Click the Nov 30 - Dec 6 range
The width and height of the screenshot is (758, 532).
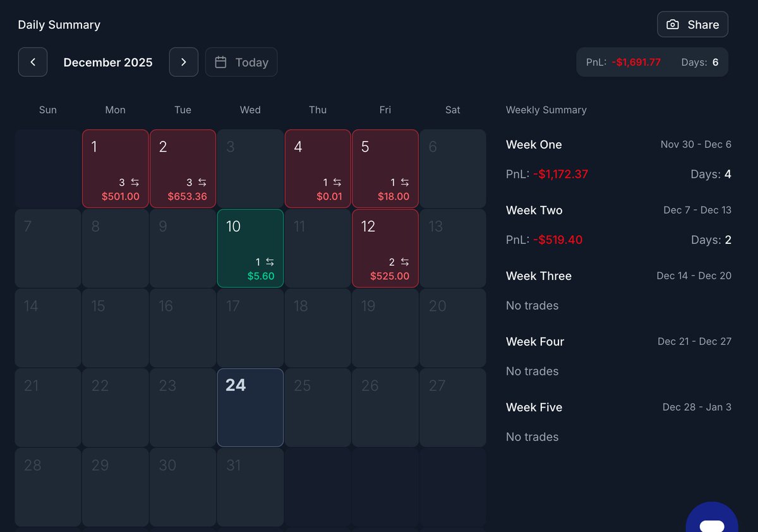pyautogui.click(x=696, y=144)
